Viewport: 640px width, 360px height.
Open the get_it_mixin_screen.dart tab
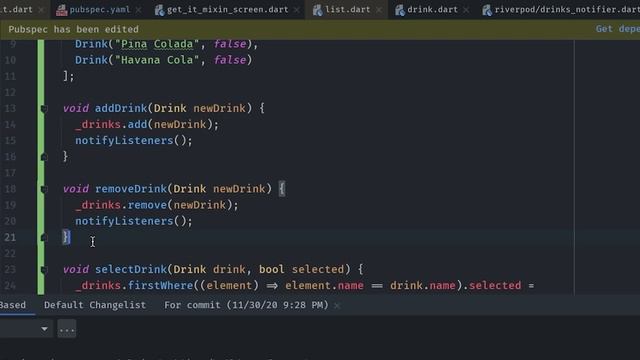(227, 9)
